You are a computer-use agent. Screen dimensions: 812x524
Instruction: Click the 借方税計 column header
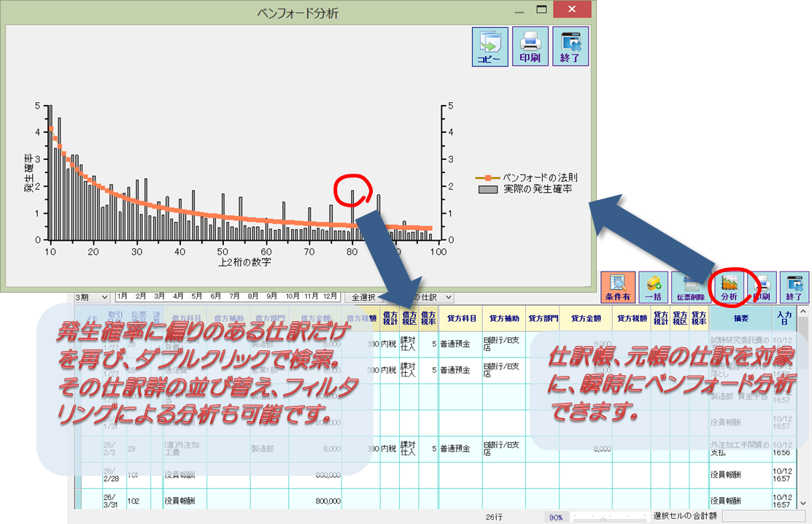[390, 318]
